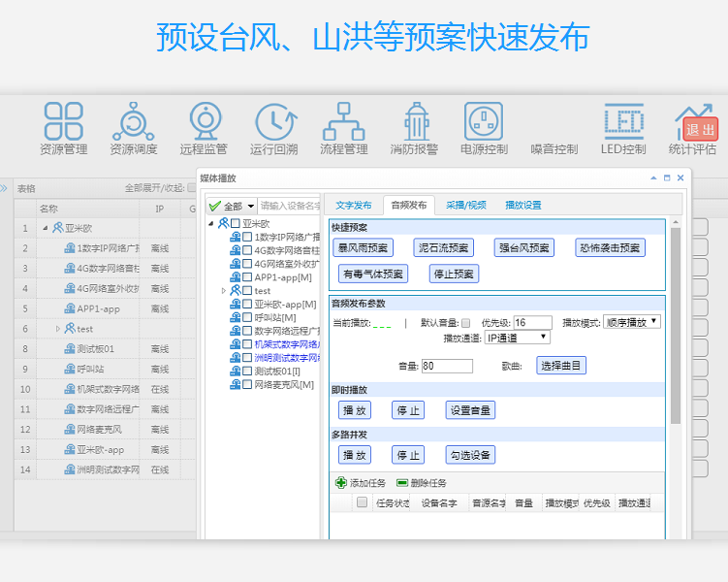Tick the task table header checkbox
The width and height of the screenshot is (728, 582).
(362, 502)
